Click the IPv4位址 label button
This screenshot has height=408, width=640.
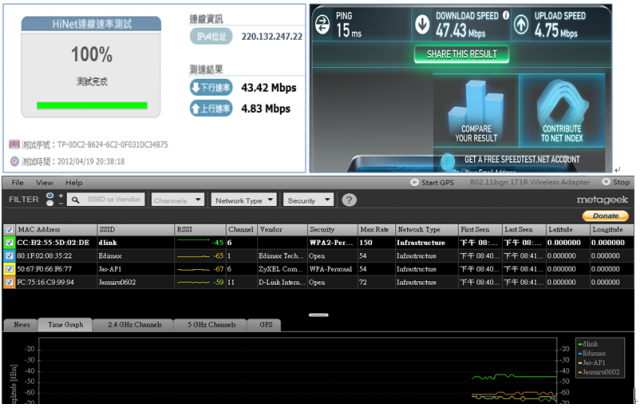click(211, 36)
